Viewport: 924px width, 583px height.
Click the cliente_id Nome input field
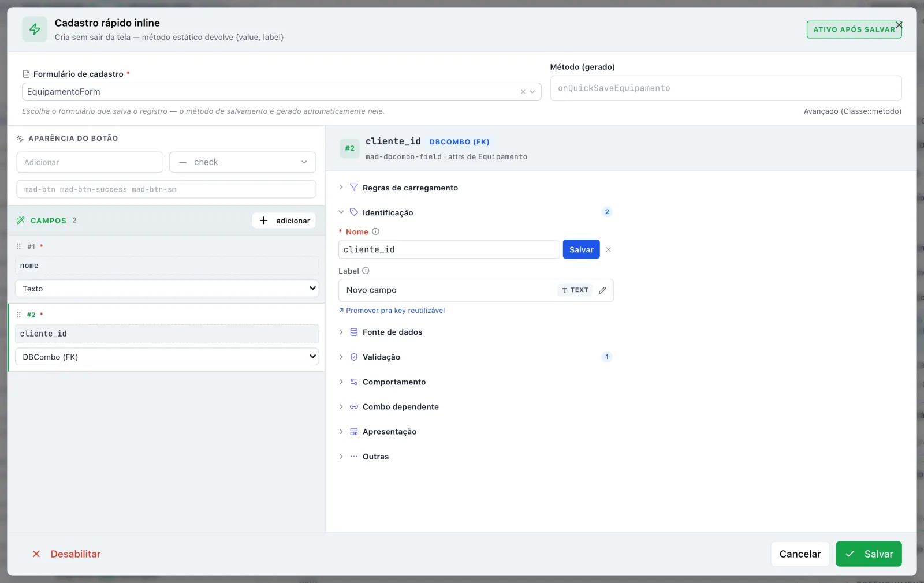tap(449, 249)
